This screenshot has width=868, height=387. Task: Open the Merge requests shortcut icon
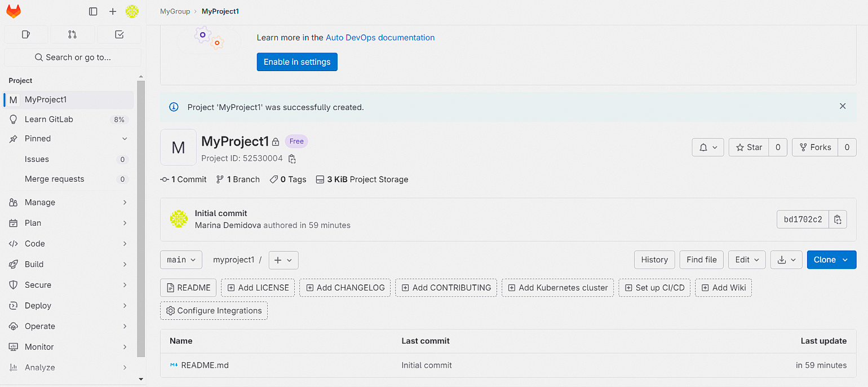click(x=72, y=34)
